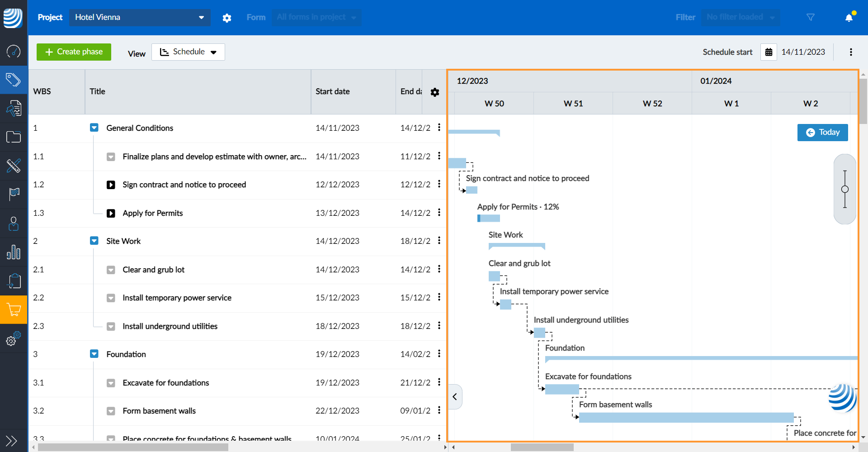Open the shopping cart sidebar icon
This screenshot has height=452, width=868.
tap(14, 310)
